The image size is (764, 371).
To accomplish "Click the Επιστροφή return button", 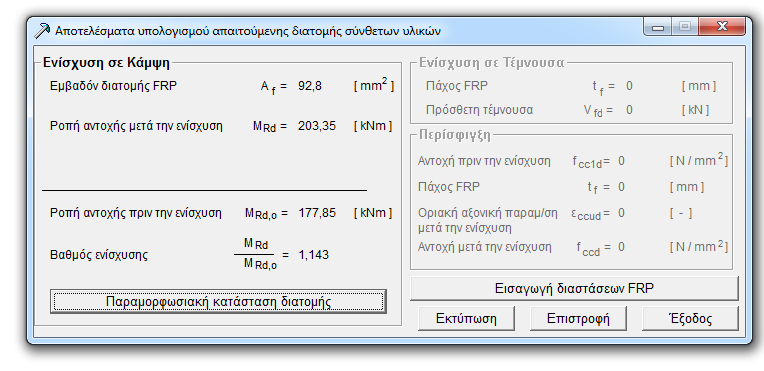I will coord(578,319).
